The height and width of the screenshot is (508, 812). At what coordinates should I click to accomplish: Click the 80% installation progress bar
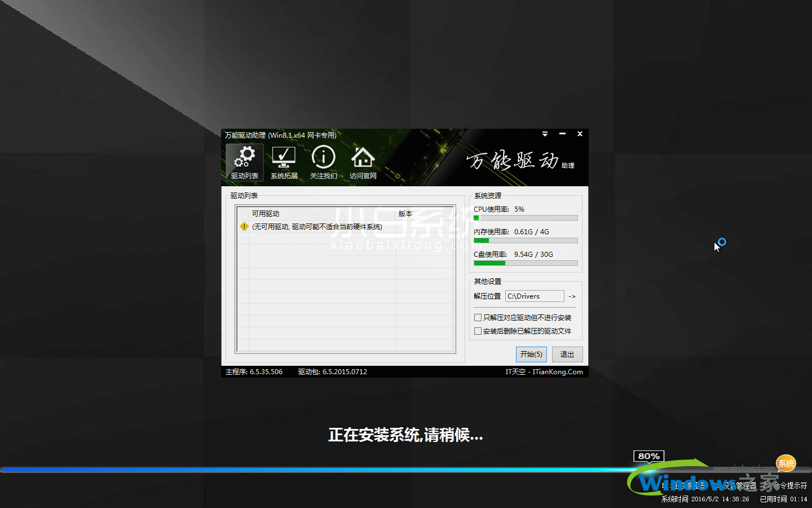tap(648, 456)
